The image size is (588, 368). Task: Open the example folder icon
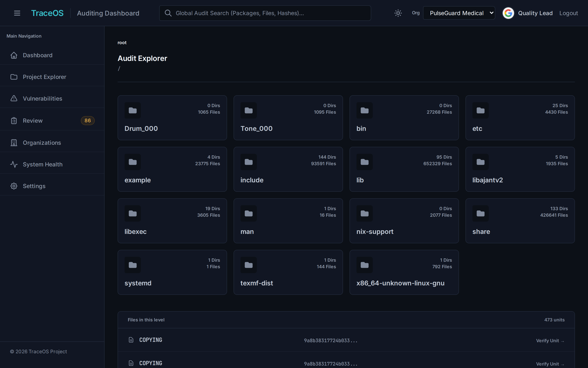click(x=133, y=162)
